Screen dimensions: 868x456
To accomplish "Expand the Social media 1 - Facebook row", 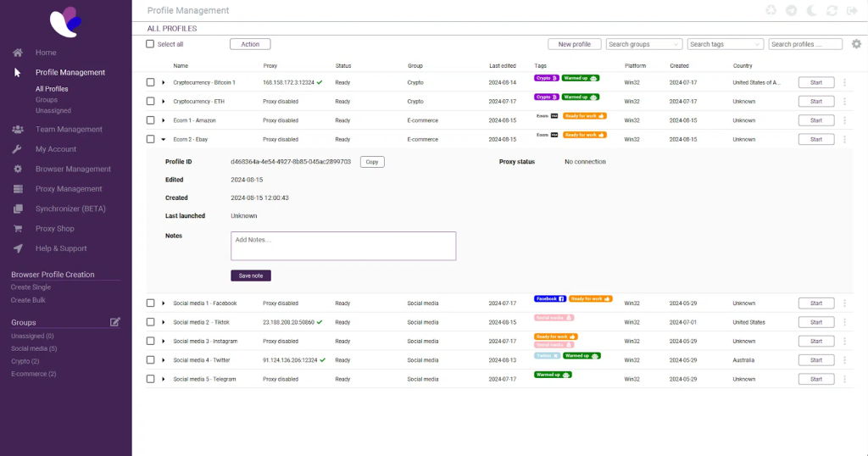I will tap(163, 303).
